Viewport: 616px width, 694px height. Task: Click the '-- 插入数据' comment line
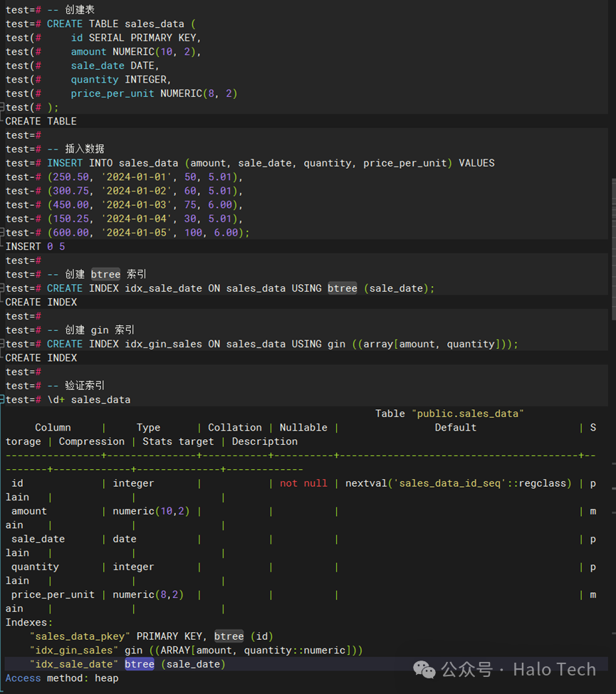coord(75,149)
